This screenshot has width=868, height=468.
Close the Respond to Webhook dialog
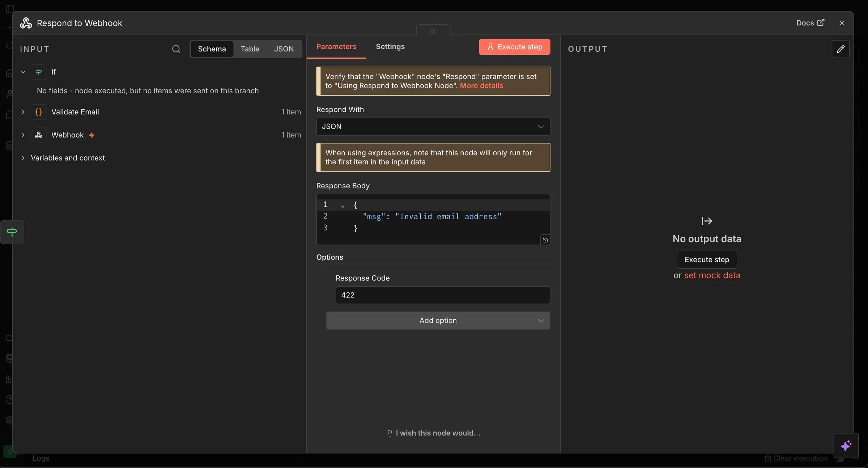[x=842, y=23]
